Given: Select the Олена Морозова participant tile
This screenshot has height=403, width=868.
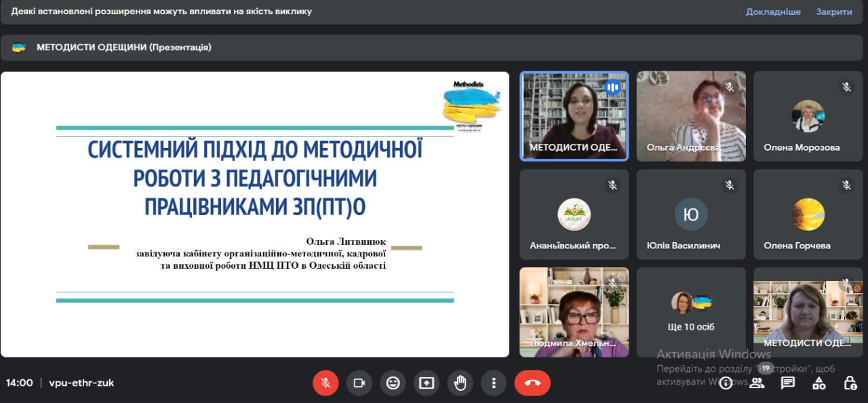Looking at the screenshot, I should [x=808, y=116].
